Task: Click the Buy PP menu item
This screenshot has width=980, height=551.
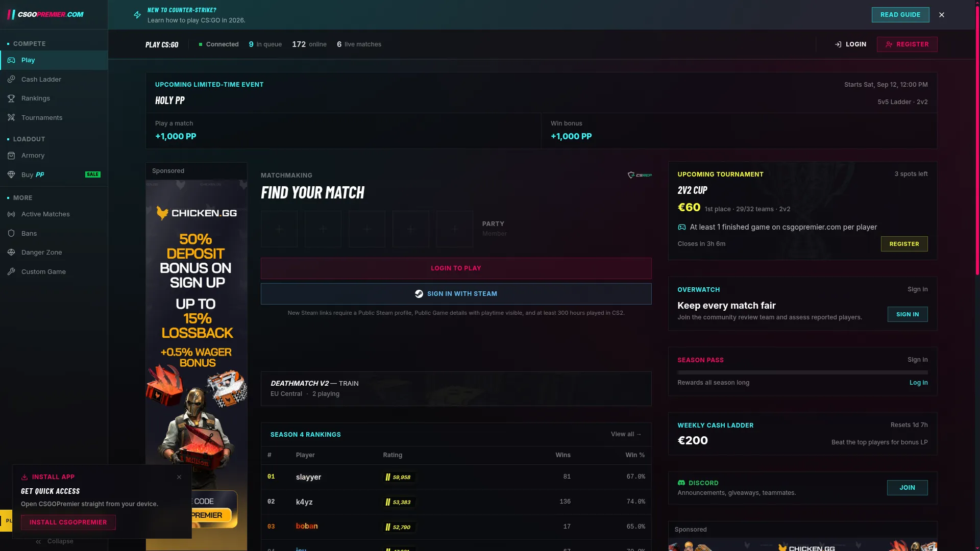Action: (x=54, y=174)
